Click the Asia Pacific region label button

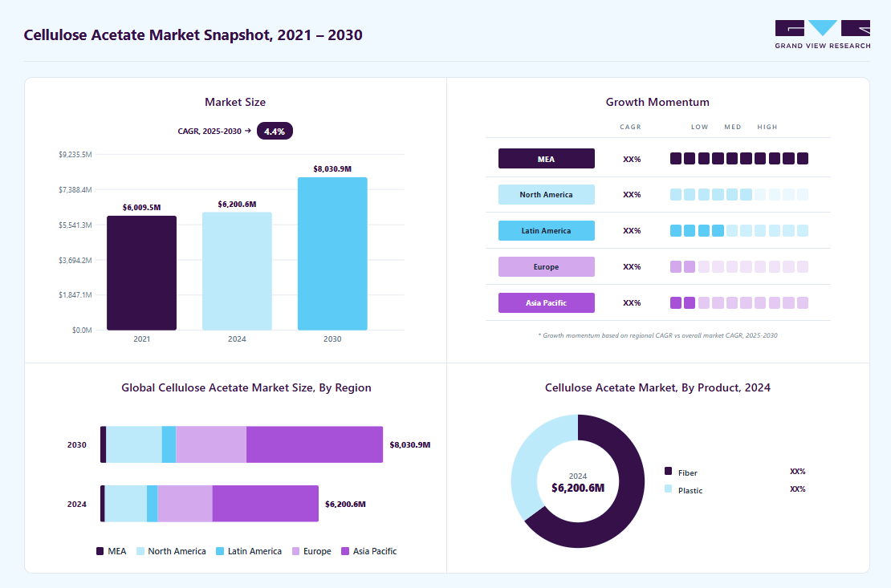pyautogui.click(x=546, y=302)
